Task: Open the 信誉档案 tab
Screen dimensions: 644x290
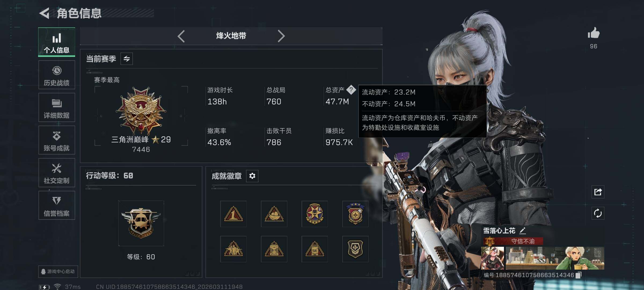Action: tap(57, 205)
